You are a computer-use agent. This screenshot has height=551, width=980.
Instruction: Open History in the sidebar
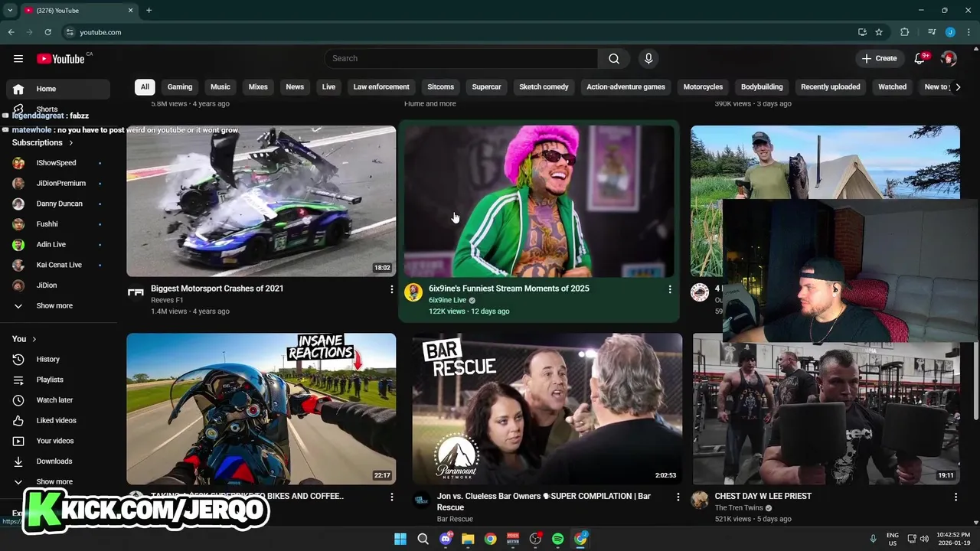click(x=58, y=360)
